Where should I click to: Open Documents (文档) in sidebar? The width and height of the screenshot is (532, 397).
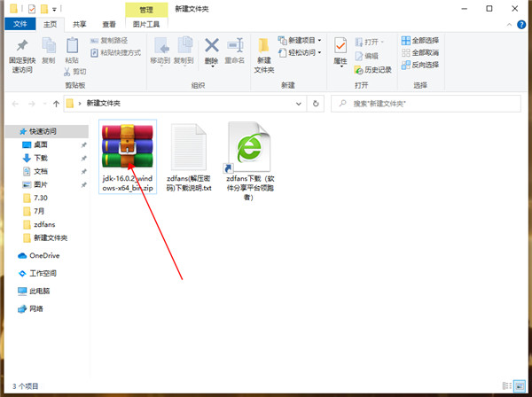coord(41,172)
